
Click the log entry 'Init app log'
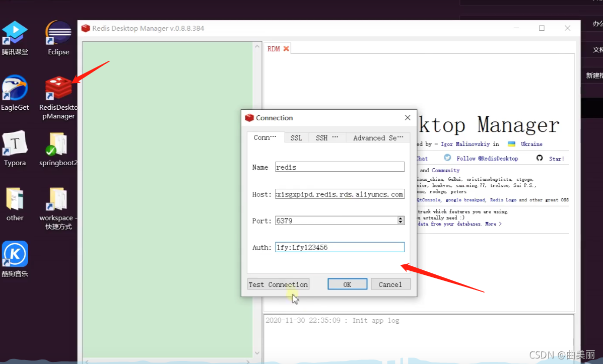click(x=332, y=321)
